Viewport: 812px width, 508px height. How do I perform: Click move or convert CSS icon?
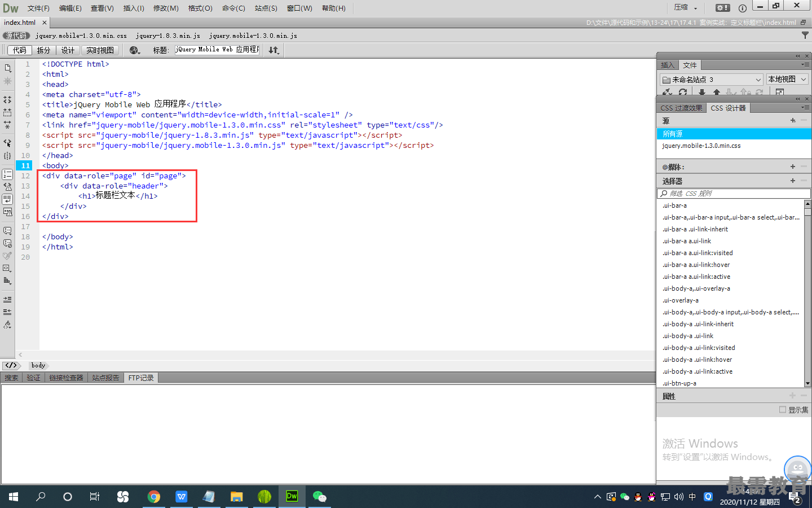coord(7,281)
